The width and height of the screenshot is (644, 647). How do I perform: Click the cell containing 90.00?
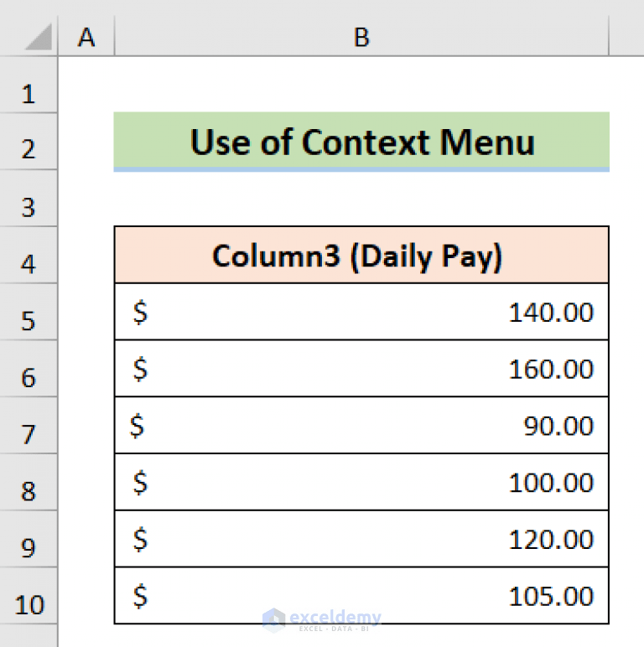361,426
